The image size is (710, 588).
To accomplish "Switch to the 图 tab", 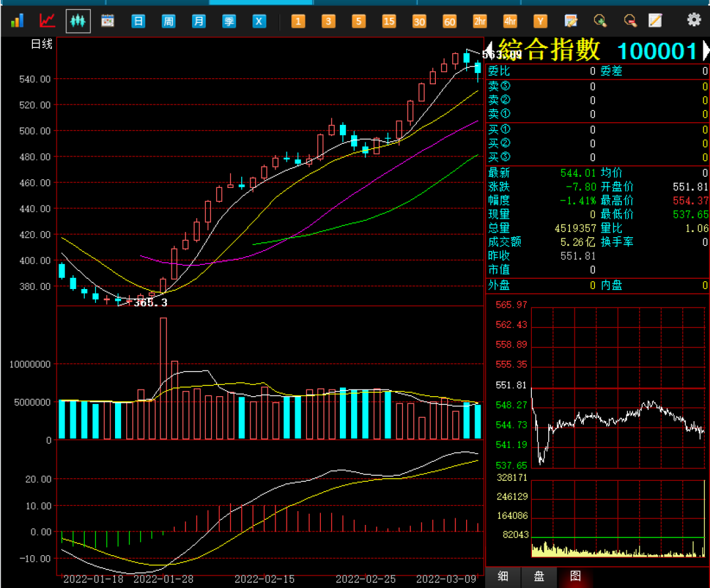I will [575, 576].
